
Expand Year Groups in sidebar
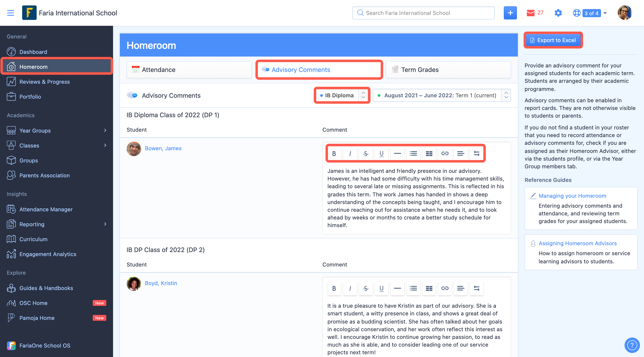(105, 130)
